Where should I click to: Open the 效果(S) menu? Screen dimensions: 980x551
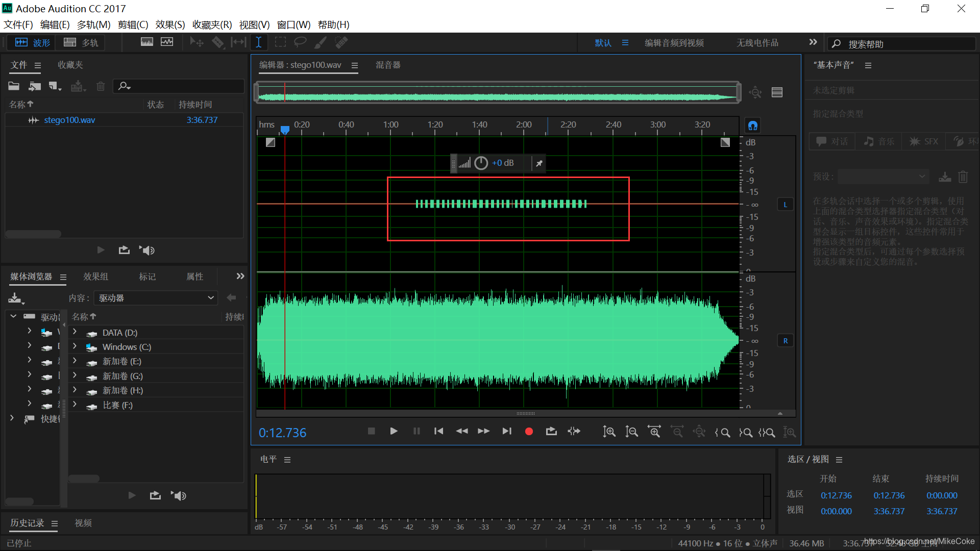click(x=170, y=24)
